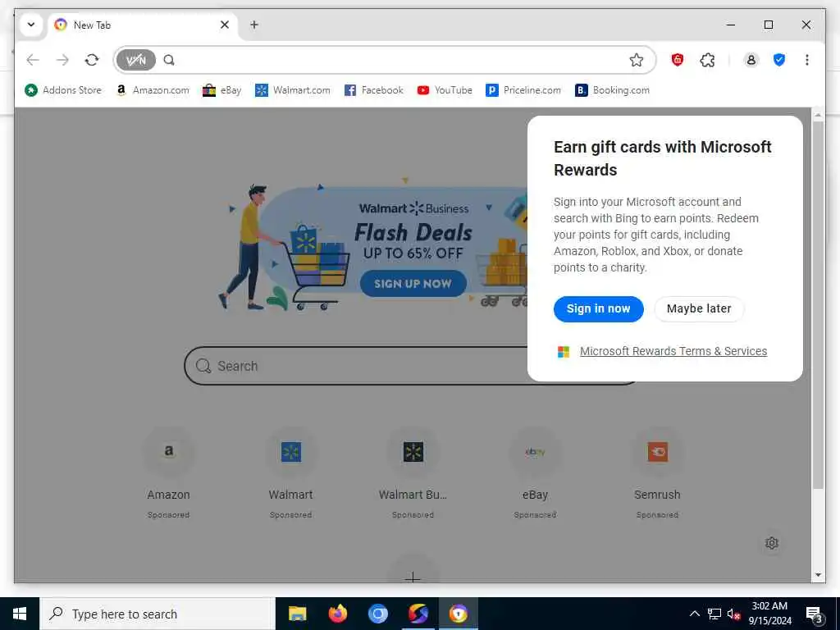Show hidden system tray icons

click(694, 614)
